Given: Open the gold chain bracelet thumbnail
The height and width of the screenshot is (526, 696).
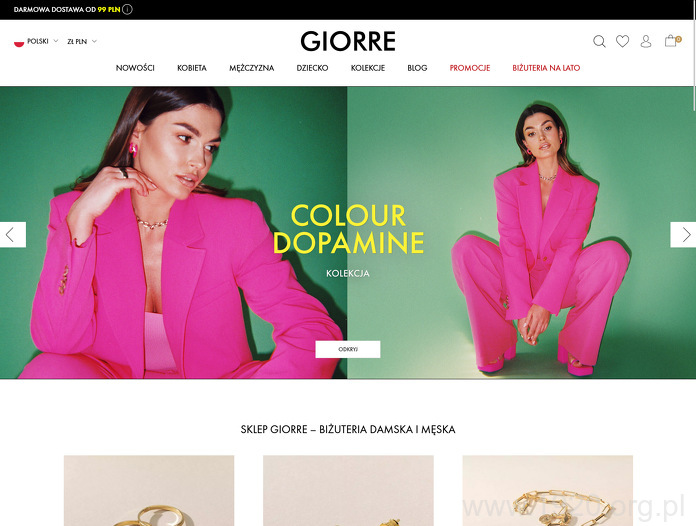Looking at the screenshot, I should [548, 490].
